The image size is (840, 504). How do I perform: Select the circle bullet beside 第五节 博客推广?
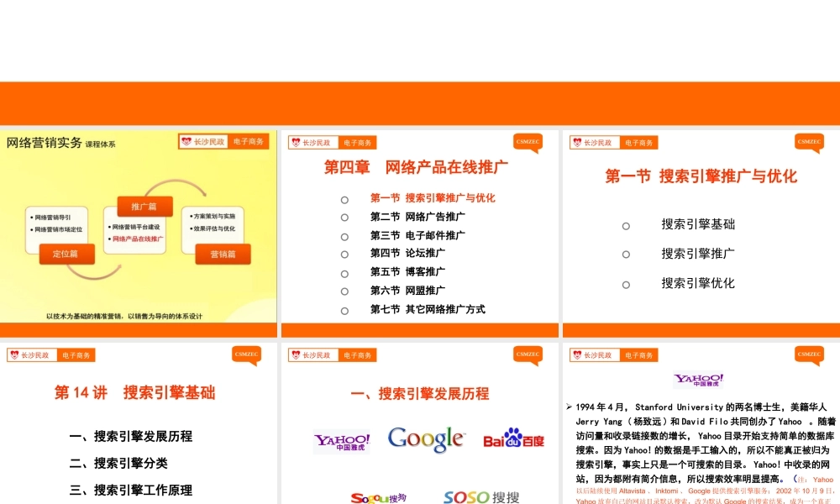coord(344,273)
